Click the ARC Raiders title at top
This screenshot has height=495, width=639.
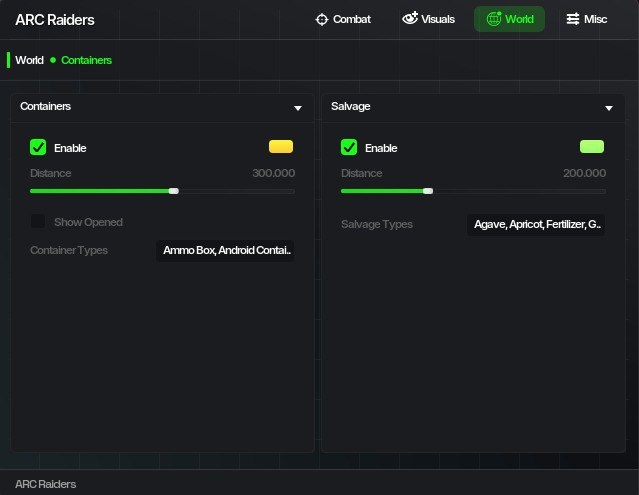[x=56, y=19]
